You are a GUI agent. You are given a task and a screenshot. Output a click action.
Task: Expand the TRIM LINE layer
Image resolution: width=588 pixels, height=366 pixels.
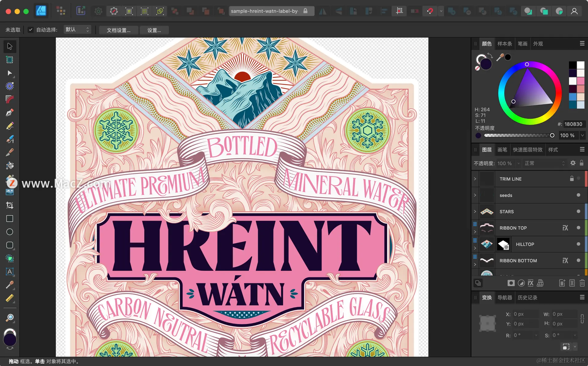point(475,179)
